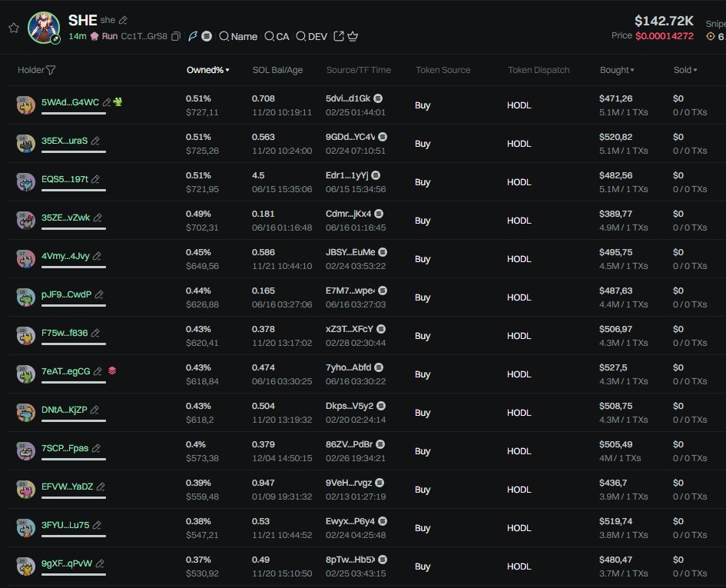Search by Name in header

[238, 36]
